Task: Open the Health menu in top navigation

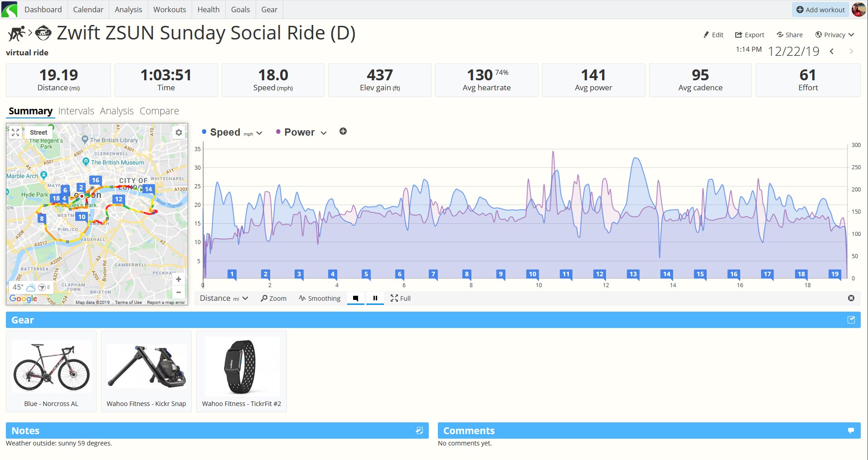Action: tap(209, 10)
